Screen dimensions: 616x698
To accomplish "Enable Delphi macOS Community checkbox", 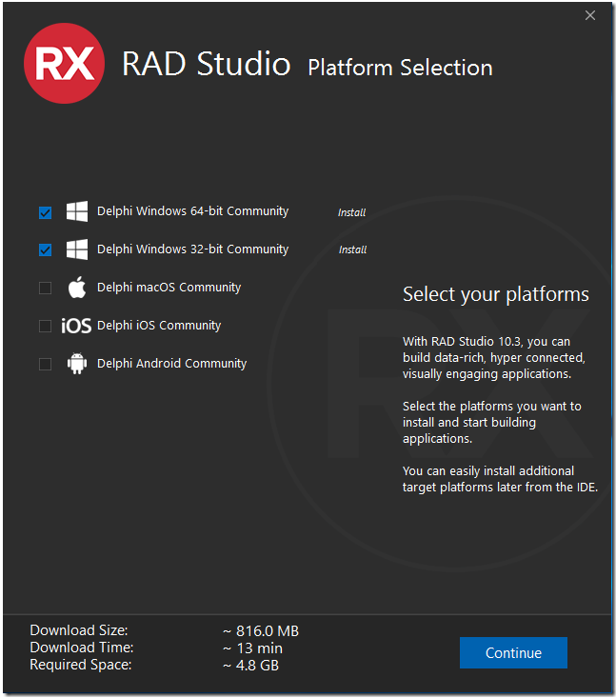I will [x=45, y=288].
